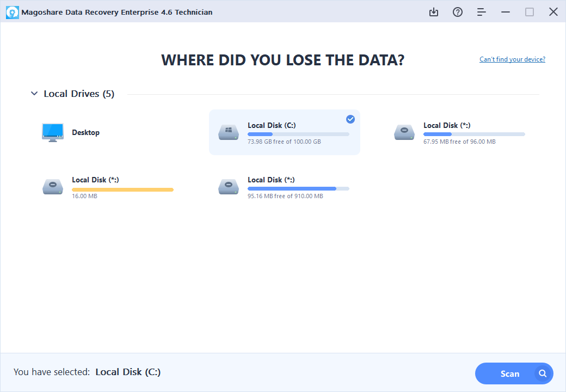This screenshot has height=392, width=566.
Task: Click the drive icon of the 96.00 MB disk
Action: pos(404,132)
